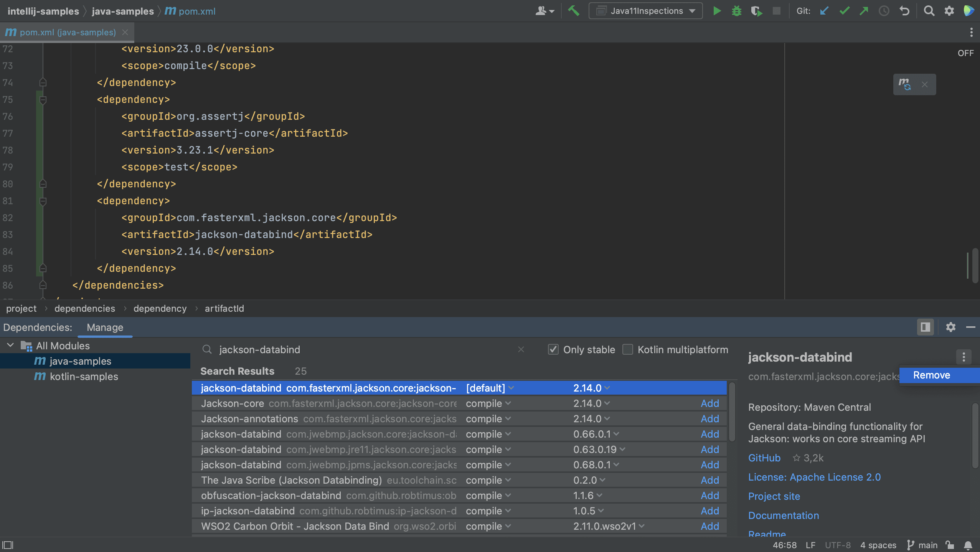Open the Documentation link

click(784, 516)
